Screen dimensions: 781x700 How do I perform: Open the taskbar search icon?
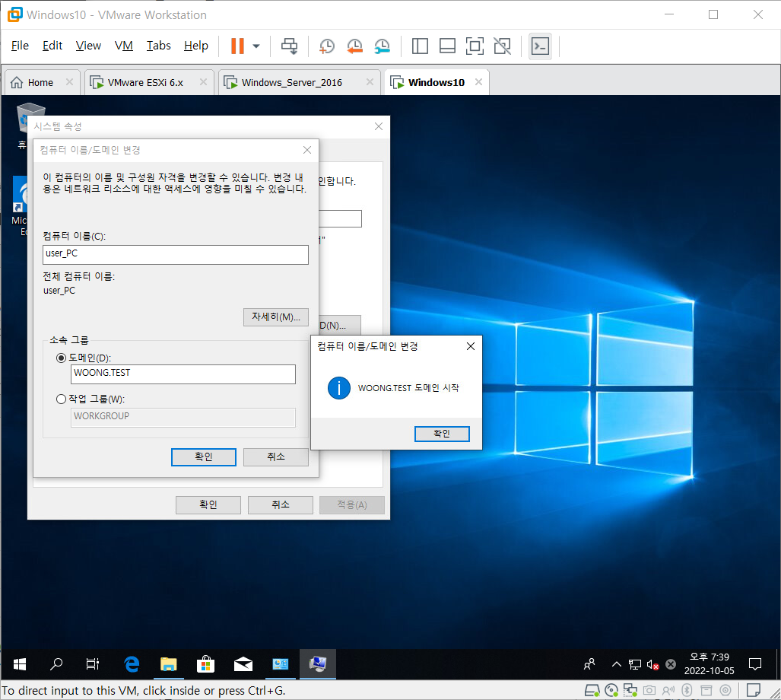56,663
